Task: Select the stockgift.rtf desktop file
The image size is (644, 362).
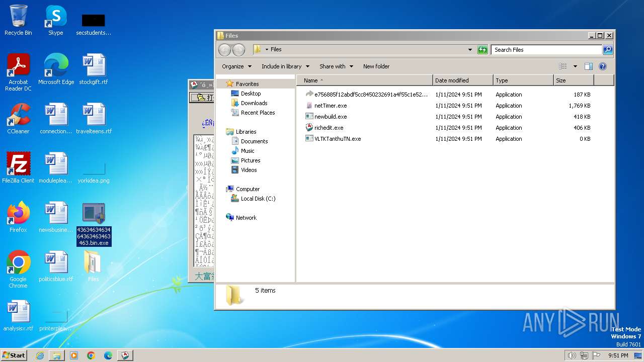Action: (94, 69)
